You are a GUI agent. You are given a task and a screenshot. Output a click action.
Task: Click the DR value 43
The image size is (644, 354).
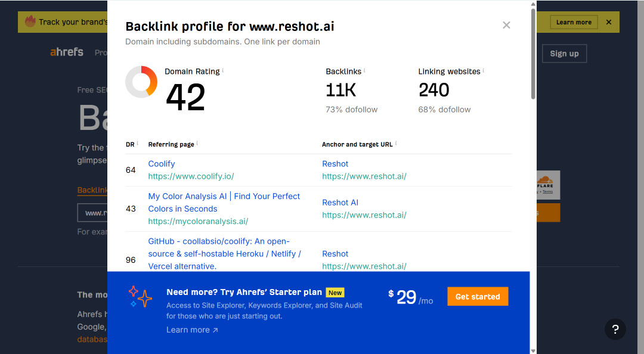click(x=131, y=209)
